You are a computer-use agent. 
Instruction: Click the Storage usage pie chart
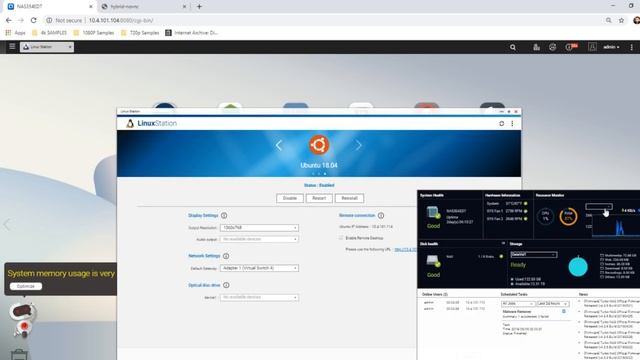(x=578, y=267)
